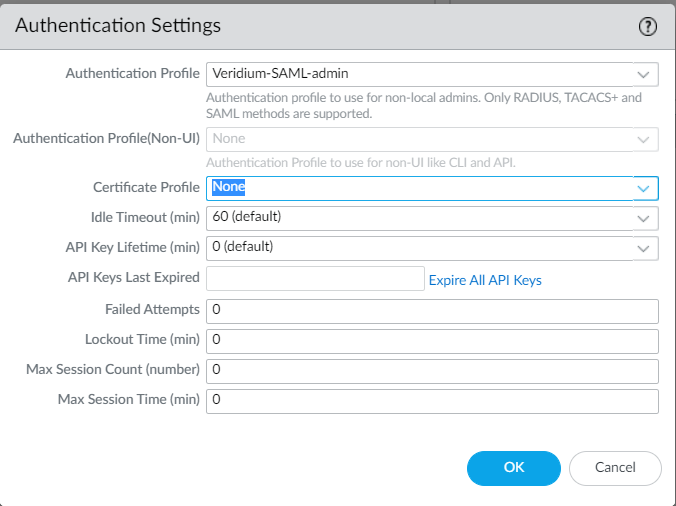
Task: Open the API Key Lifetime dropdown arrow
Action: [x=644, y=248]
